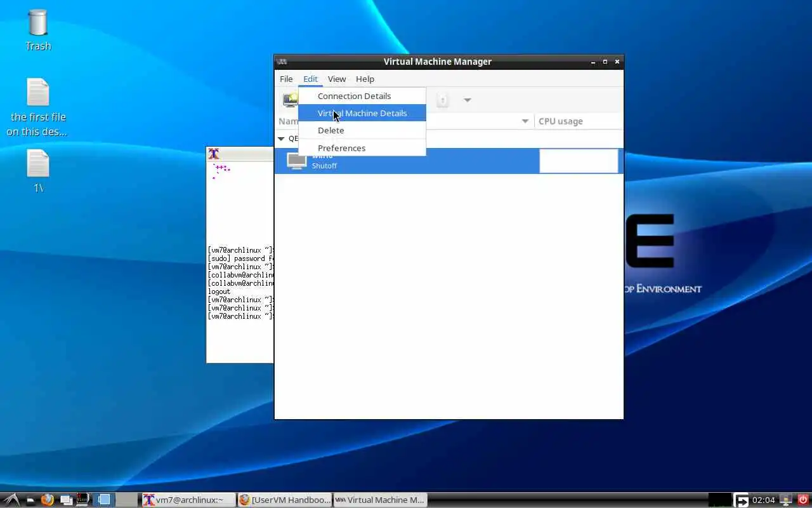
Task: Open Preferences from the Edit menu
Action: tap(362, 148)
